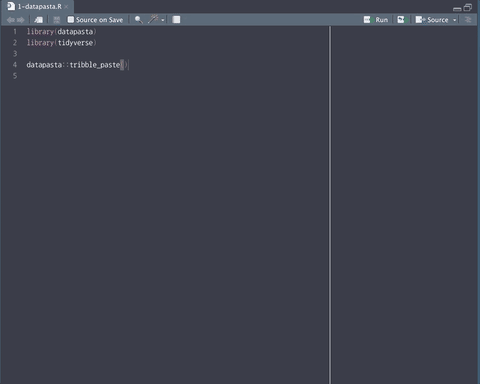Click line number 5 in gutter
Image resolution: width=480 pixels, height=384 pixels.
click(x=15, y=76)
